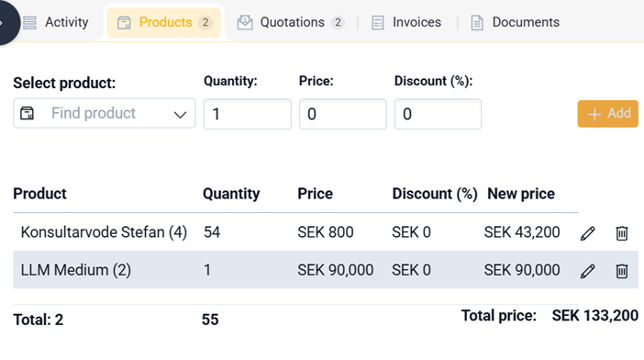
Task: Click the Price column header
Action: click(315, 194)
